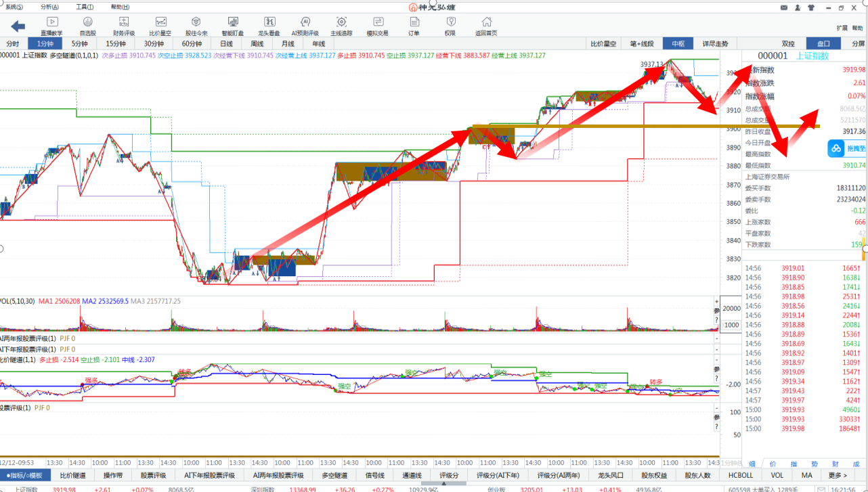Open the 指标/模板 selector
Viewport: 868px width, 492px height.
pos(24,475)
